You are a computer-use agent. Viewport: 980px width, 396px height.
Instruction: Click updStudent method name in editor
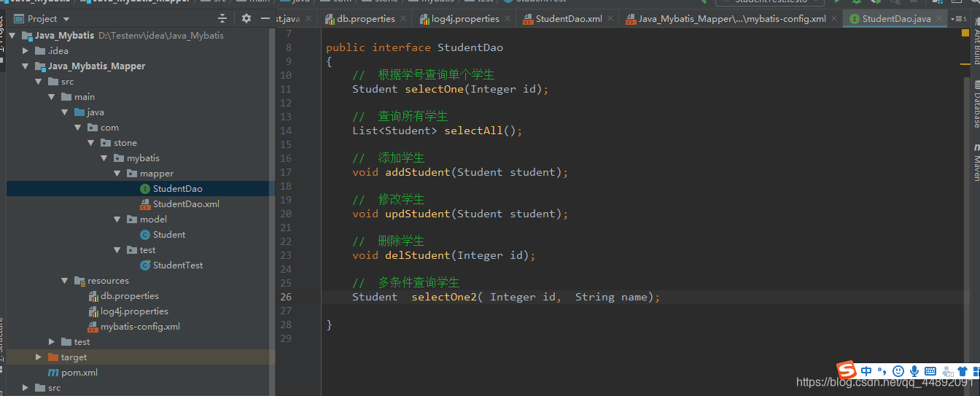pyautogui.click(x=418, y=214)
